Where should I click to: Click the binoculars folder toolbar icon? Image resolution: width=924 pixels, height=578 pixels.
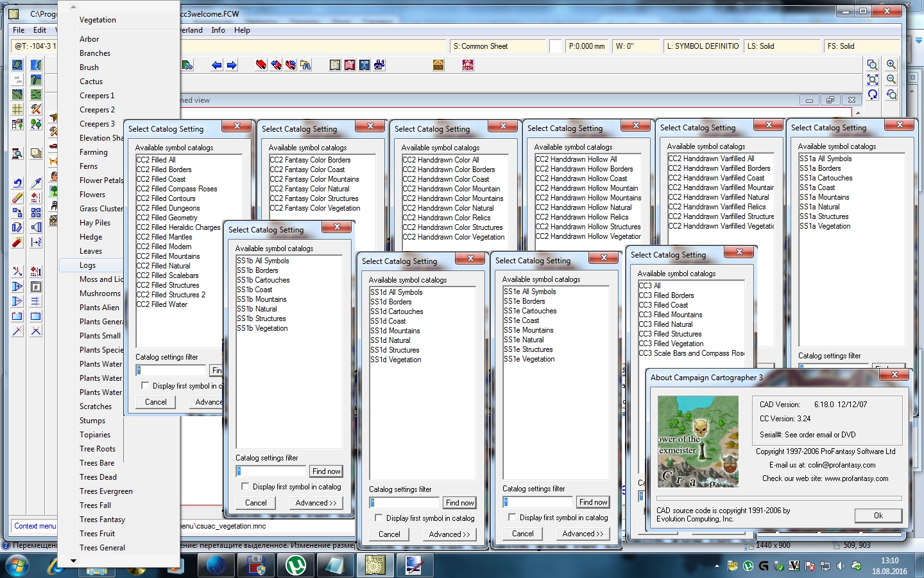[x=305, y=65]
